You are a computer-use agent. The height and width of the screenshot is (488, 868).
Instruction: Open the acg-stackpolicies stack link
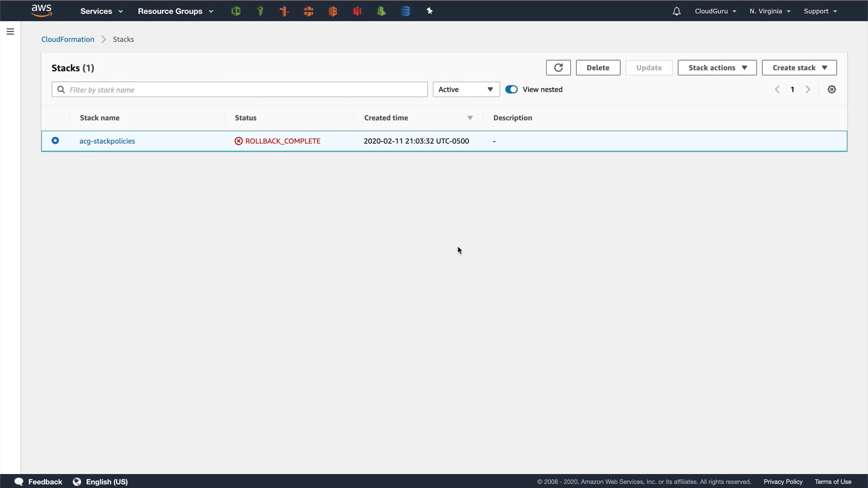click(x=107, y=141)
